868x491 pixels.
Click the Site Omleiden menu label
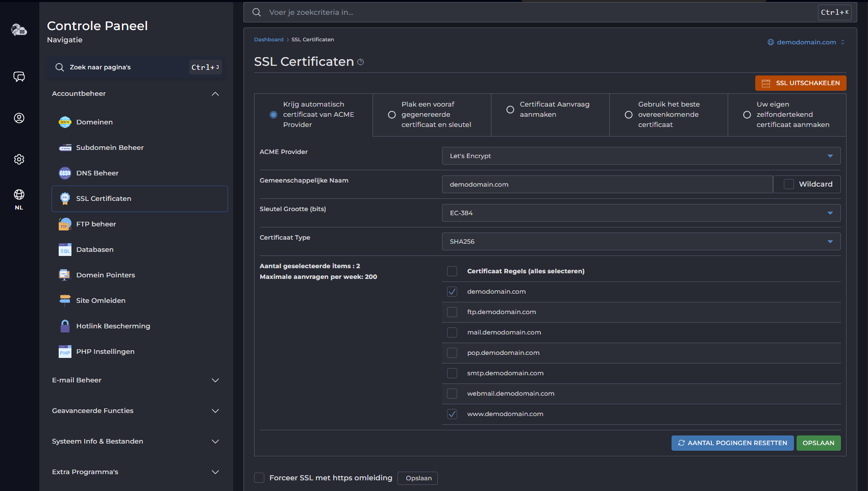(x=101, y=301)
